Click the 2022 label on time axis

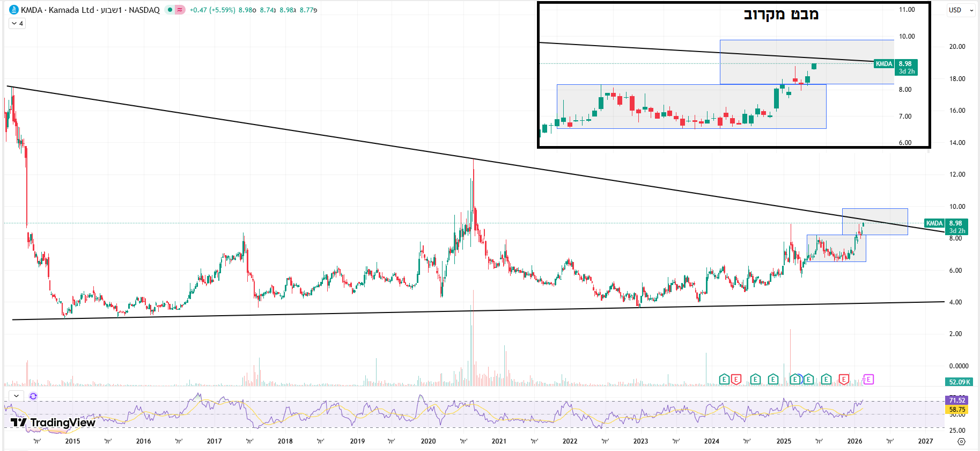pos(570,441)
